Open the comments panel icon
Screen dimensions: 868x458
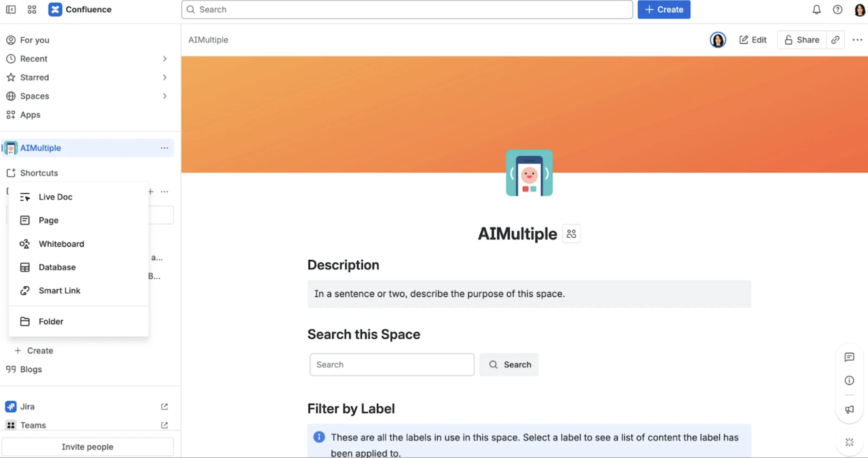point(849,357)
